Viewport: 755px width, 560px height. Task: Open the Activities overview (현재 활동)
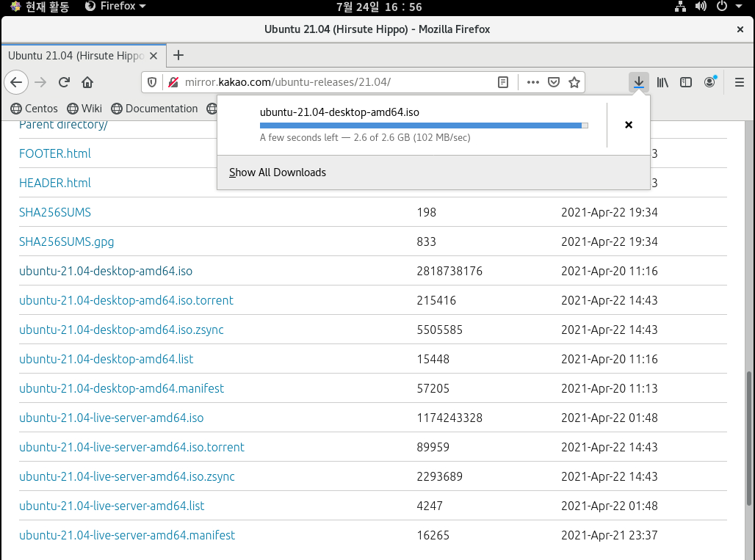[41, 7]
